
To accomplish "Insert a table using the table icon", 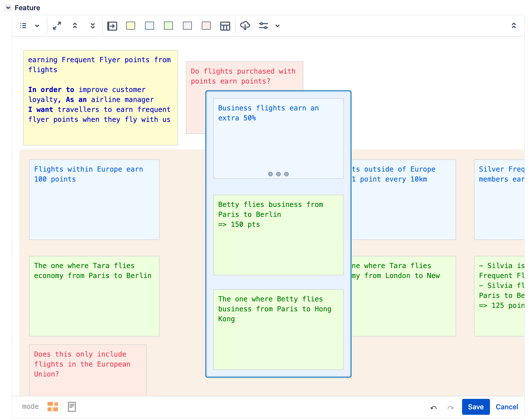I will click(x=225, y=26).
